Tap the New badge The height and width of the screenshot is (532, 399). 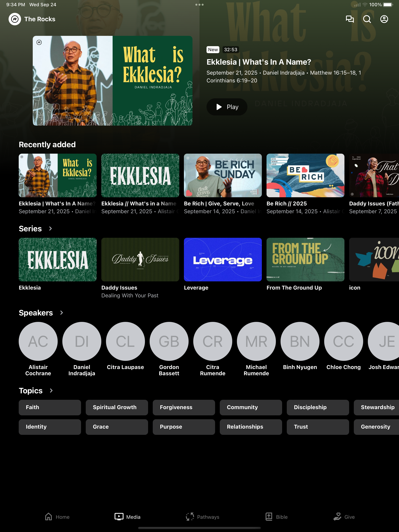pos(213,49)
